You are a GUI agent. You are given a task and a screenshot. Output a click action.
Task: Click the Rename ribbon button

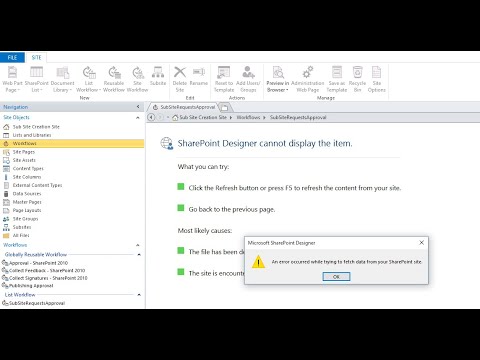[x=199, y=77]
